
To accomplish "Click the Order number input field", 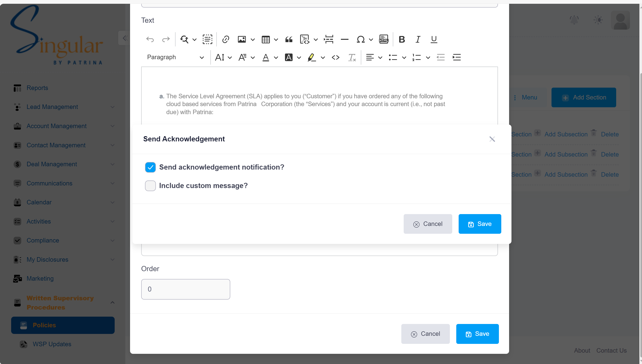I will [x=186, y=289].
